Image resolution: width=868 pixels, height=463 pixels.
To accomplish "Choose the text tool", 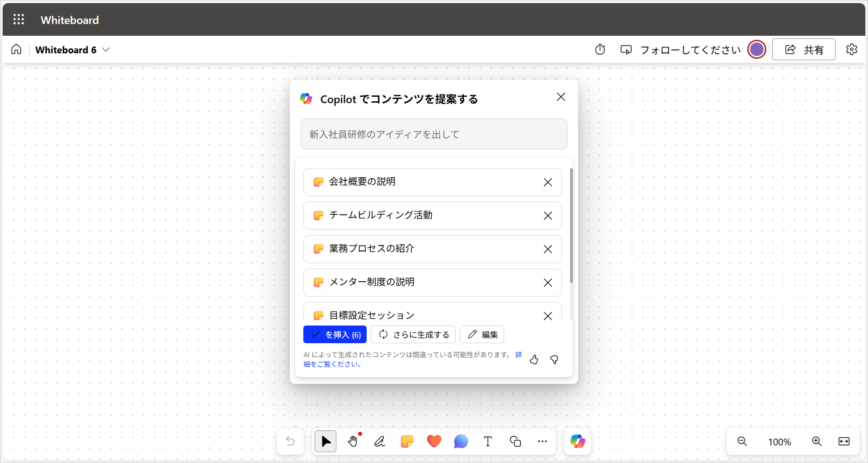I will [x=488, y=441].
